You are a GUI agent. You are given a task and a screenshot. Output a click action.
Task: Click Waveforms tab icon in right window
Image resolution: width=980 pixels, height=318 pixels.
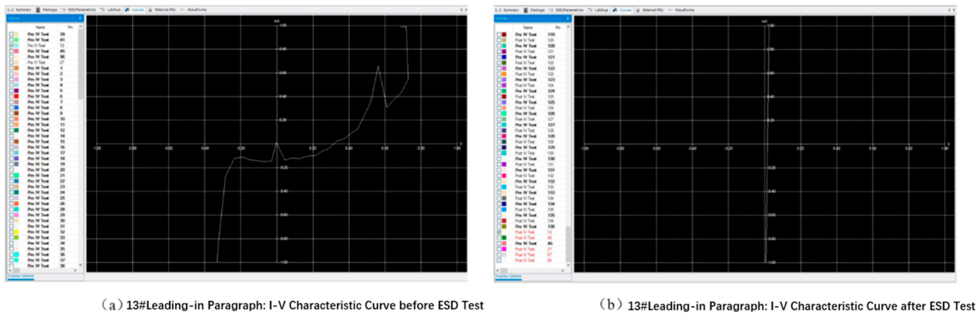pyautogui.click(x=671, y=10)
